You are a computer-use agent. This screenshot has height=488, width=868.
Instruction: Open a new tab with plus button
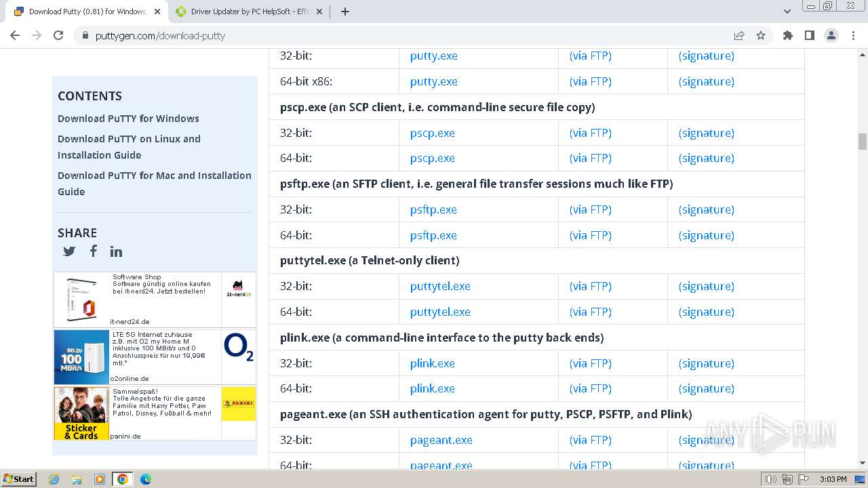click(x=345, y=12)
